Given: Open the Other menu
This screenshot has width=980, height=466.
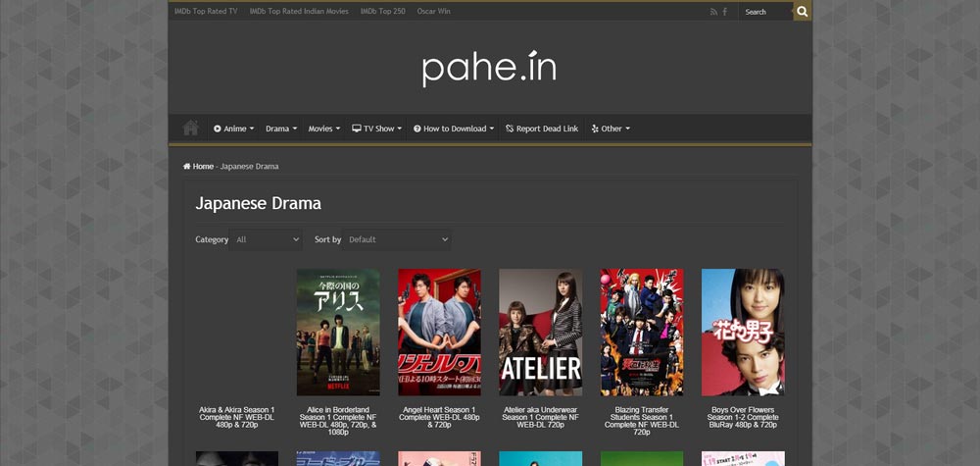Looking at the screenshot, I should [611, 129].
